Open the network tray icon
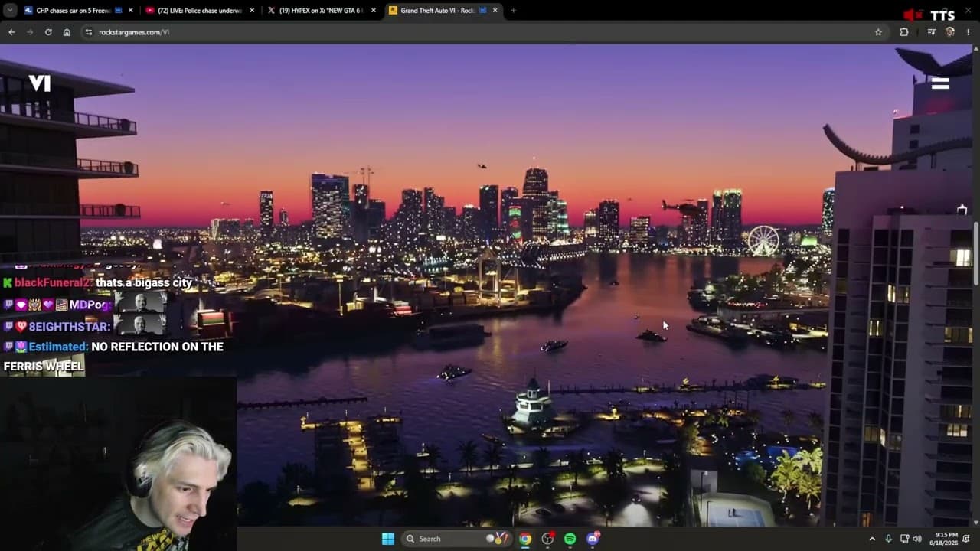 coord(904,539)
